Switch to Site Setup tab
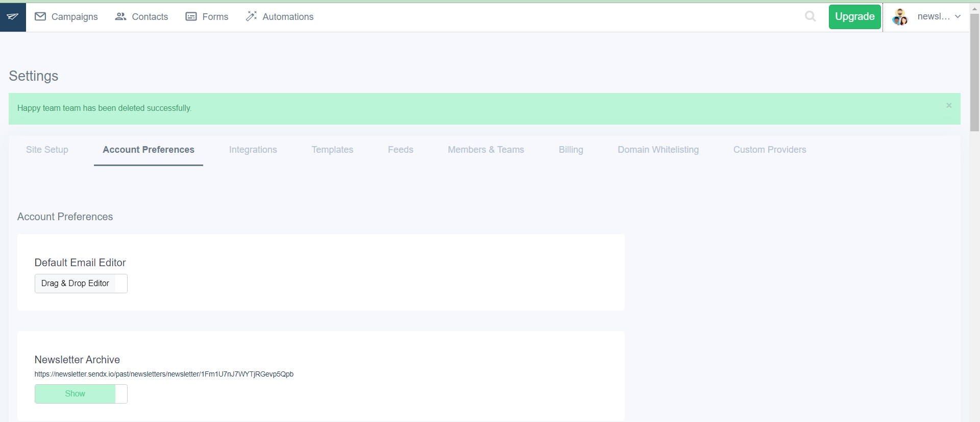Viewport: 980px width, 422px height. tap(47, 150)
